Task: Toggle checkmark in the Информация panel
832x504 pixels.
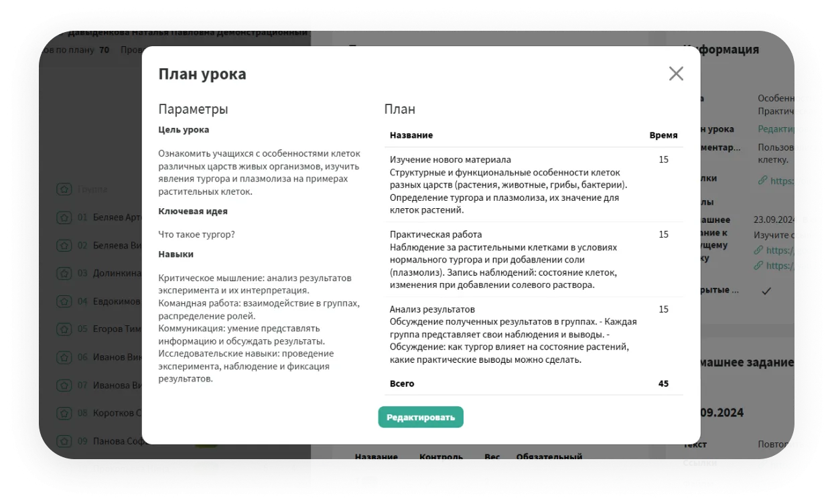Action: 766,290
